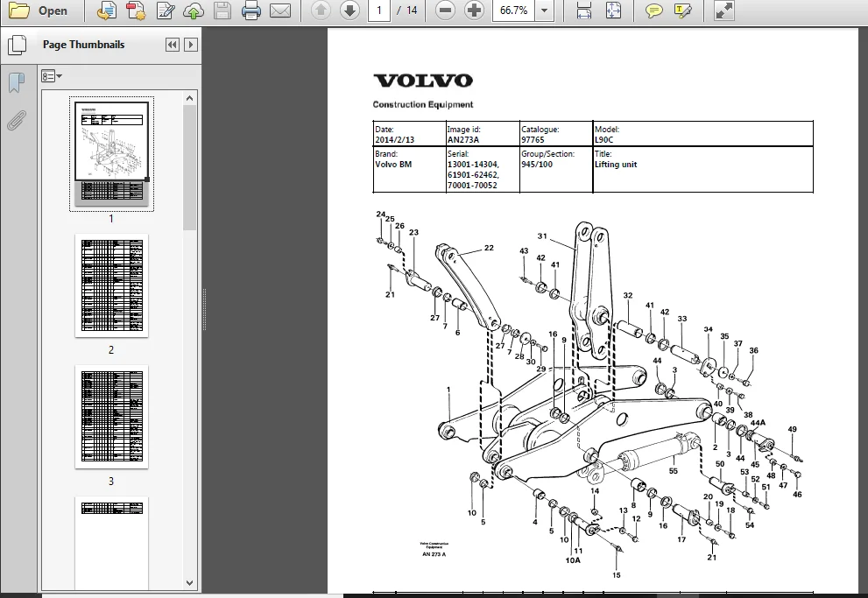This screenshot has height=598, width=868.
Task: Click the Image id value AN273A
Action: pos(463,140)
